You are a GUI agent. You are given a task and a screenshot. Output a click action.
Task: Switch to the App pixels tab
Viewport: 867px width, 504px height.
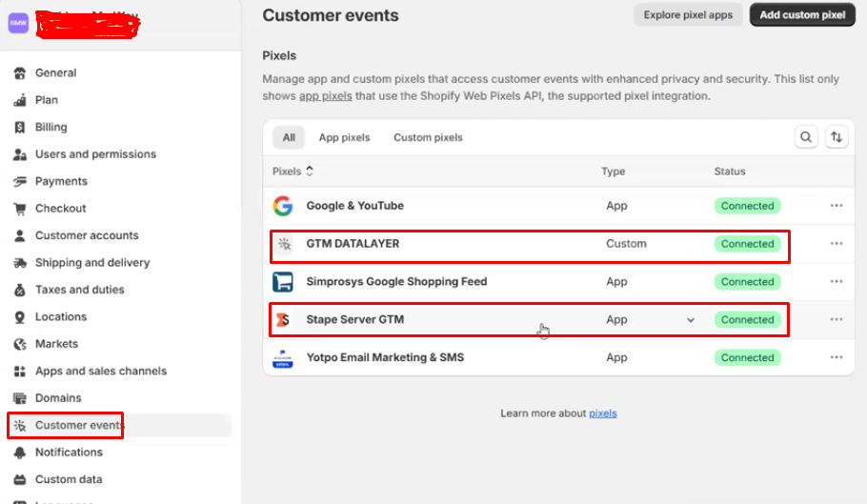pyautogui.click(x=344, y=137)
